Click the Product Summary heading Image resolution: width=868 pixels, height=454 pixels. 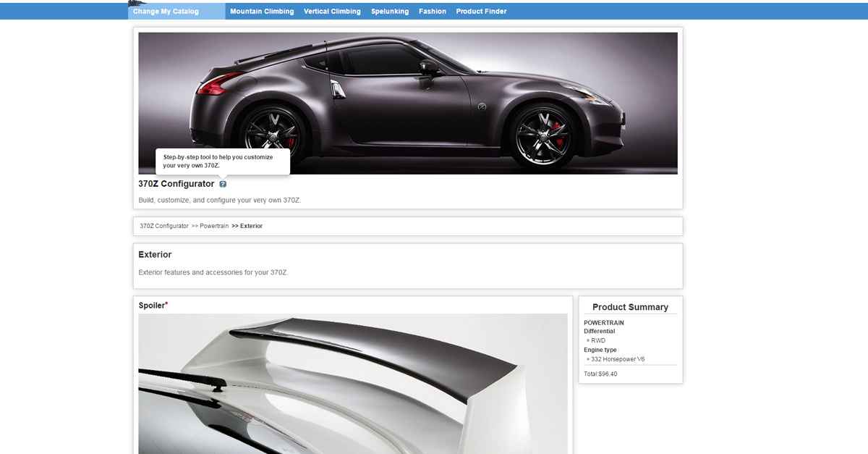tap(630, 307)
